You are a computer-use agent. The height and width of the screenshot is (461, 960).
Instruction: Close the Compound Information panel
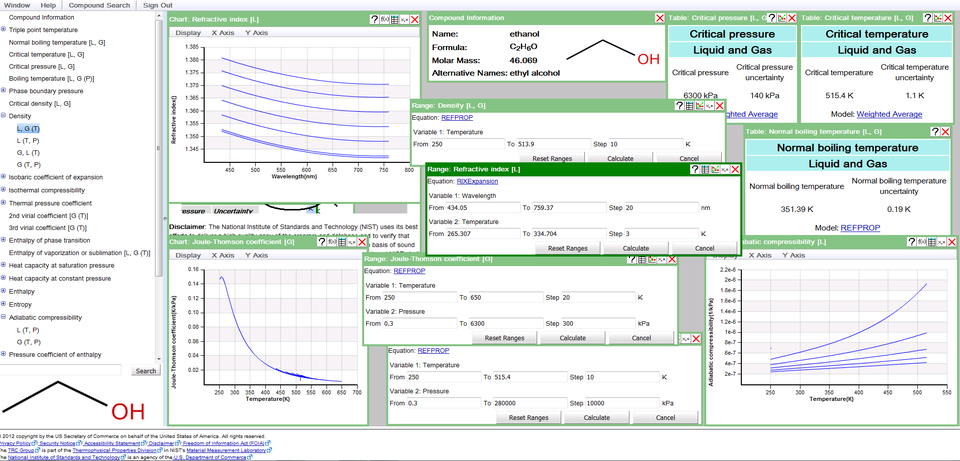coord(659,18)
